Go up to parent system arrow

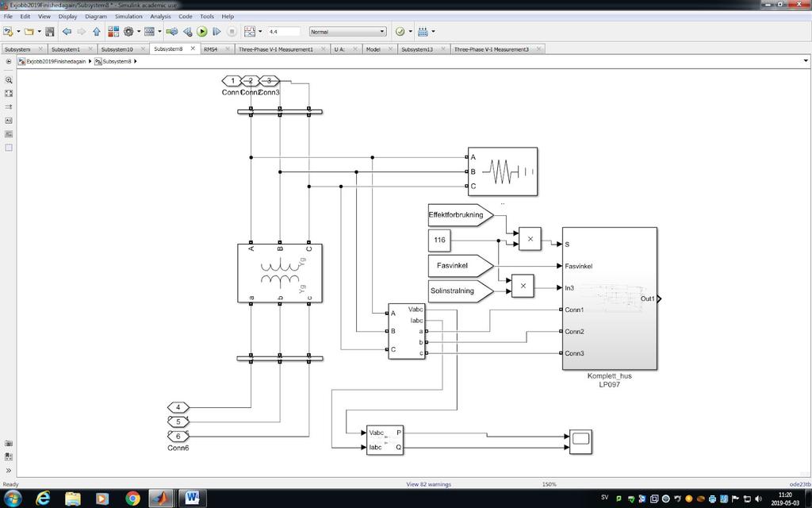tap(96, 32)
